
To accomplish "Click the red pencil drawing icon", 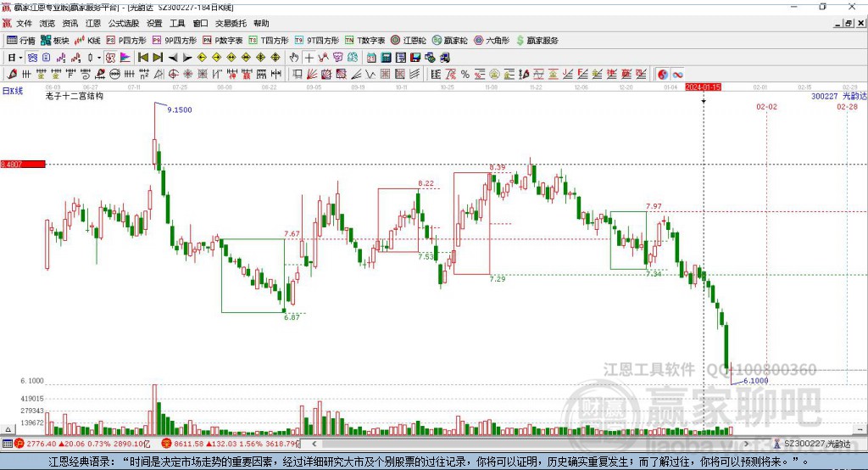I will pyautogui.click(x=12, y=75).
